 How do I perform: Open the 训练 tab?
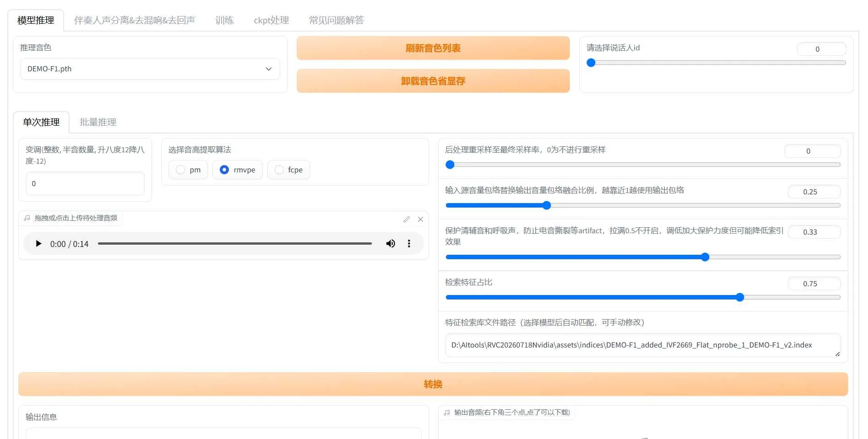coord(224,20)
